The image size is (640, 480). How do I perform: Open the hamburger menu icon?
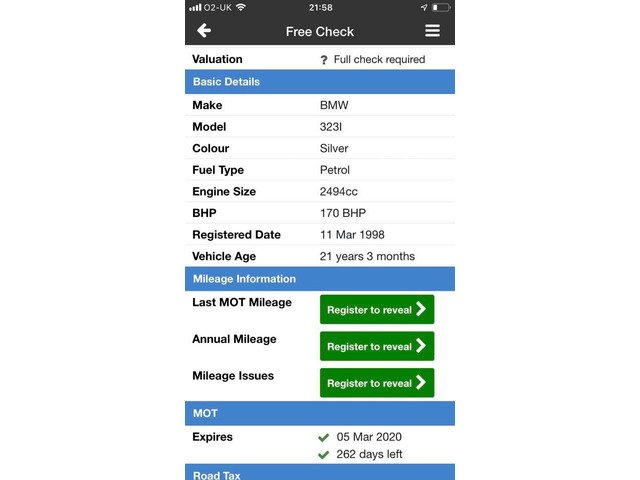pos(432,31)
